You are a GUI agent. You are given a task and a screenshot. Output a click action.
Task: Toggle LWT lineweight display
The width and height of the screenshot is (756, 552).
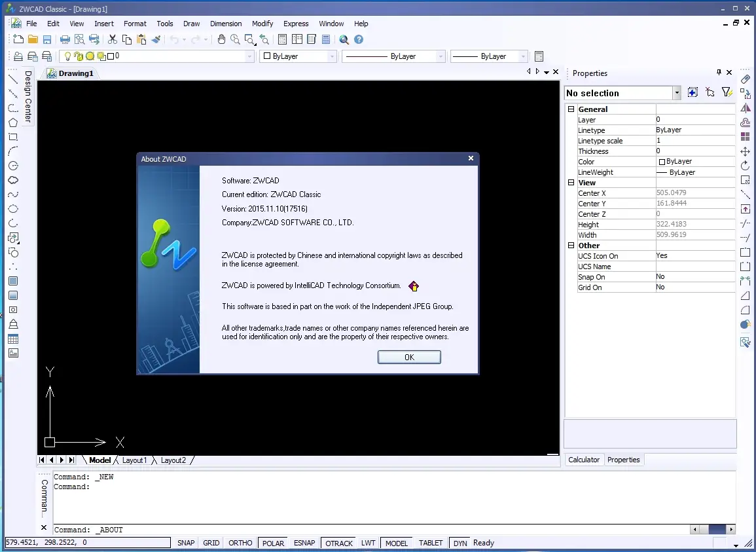[369, 543]
